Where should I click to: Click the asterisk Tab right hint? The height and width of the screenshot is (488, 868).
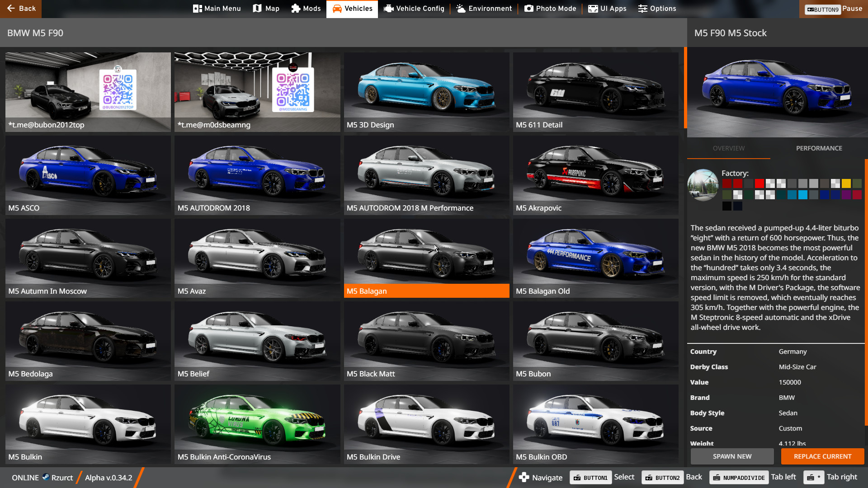coord(830,477)
